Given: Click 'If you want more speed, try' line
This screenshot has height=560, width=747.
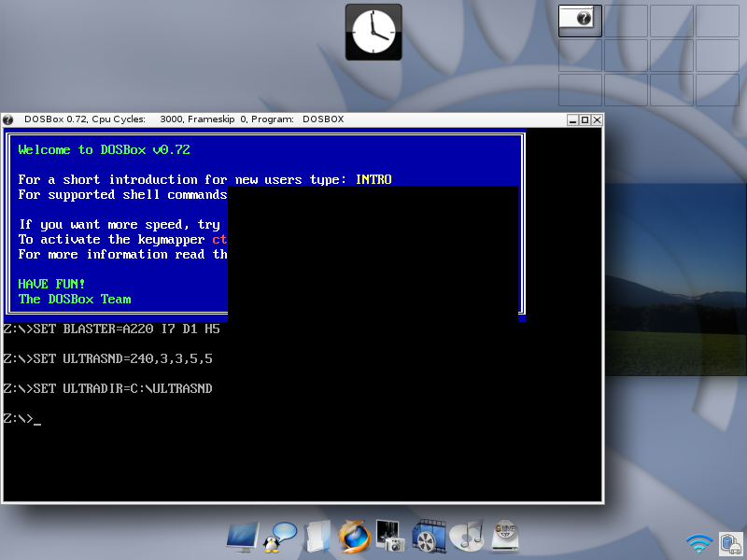Looking at the screenshot, I should [120, 225].
